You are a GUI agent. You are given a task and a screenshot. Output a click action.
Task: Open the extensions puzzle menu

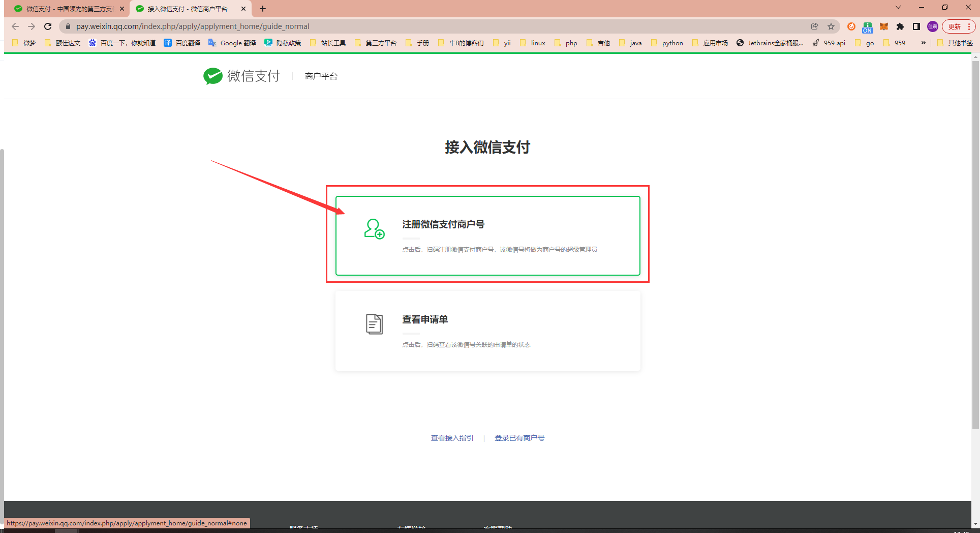click(900, 26)
